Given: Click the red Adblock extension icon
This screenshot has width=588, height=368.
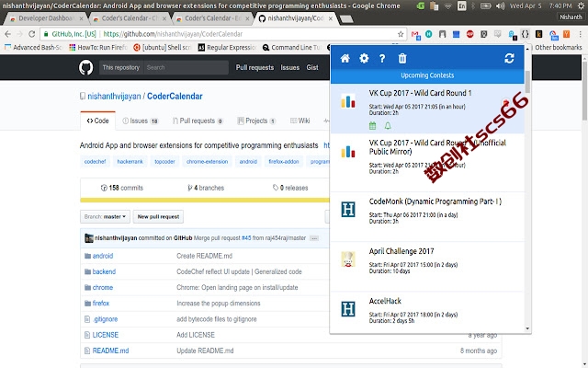Looking at the screenshot, I should (x=469, y=34).
